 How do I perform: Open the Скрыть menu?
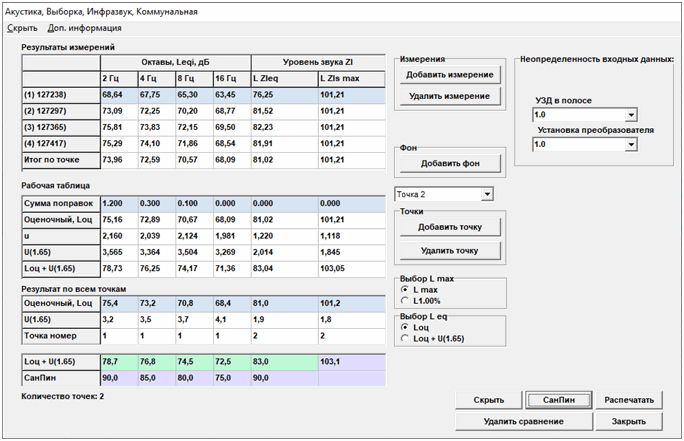pos(21,28)
